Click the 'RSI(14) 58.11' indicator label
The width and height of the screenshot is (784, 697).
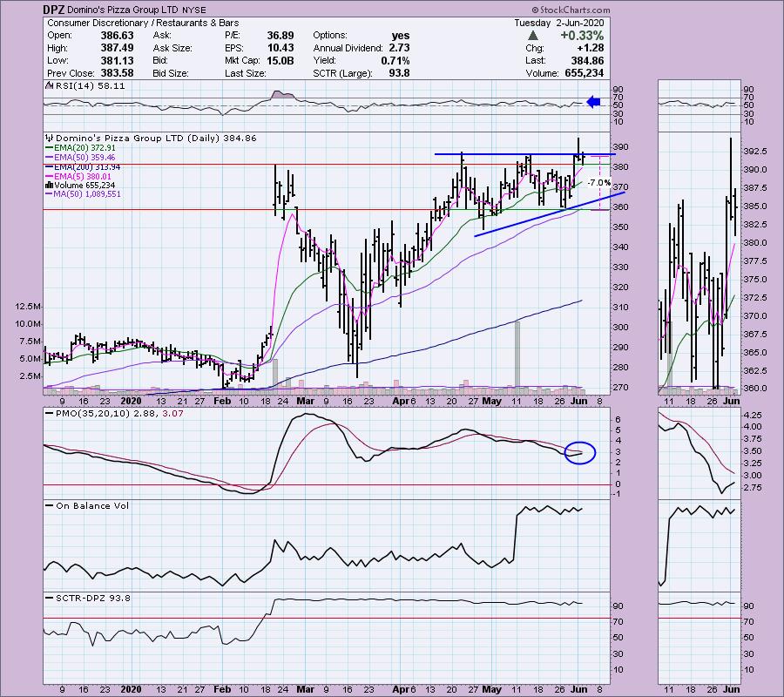pos(90,85)
